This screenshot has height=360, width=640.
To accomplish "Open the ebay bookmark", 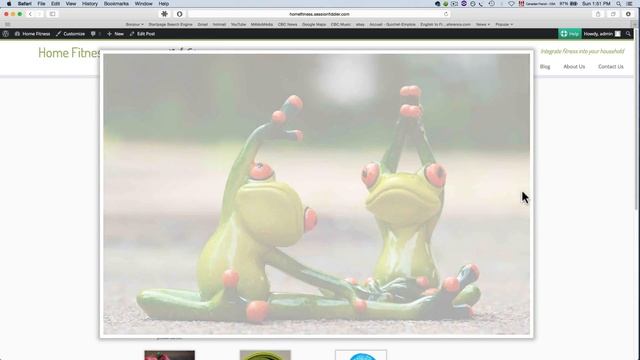I will (360, 24).
